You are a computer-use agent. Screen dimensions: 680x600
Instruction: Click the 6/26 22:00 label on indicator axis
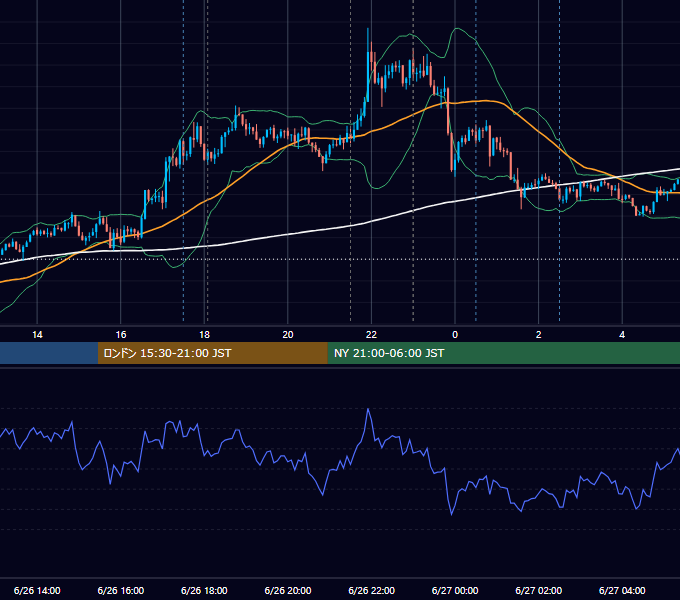click(x=372, y=590)
